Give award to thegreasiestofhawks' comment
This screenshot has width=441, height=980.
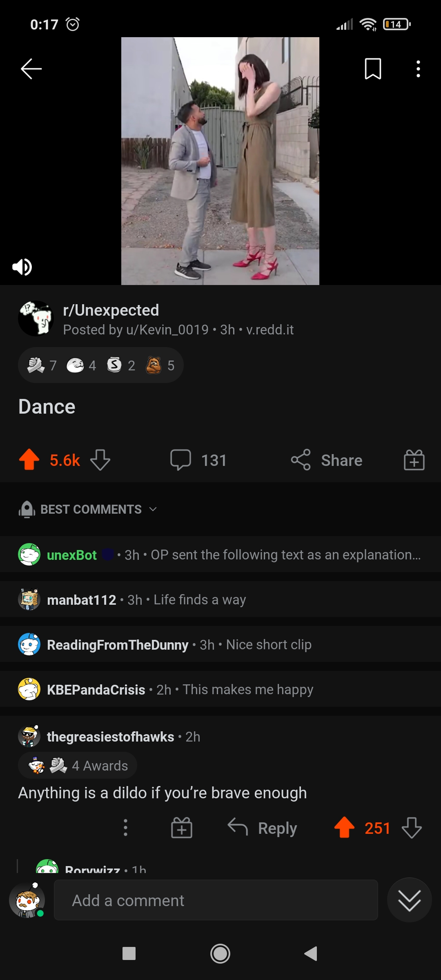pyautogui.click(x=181, y=828)
